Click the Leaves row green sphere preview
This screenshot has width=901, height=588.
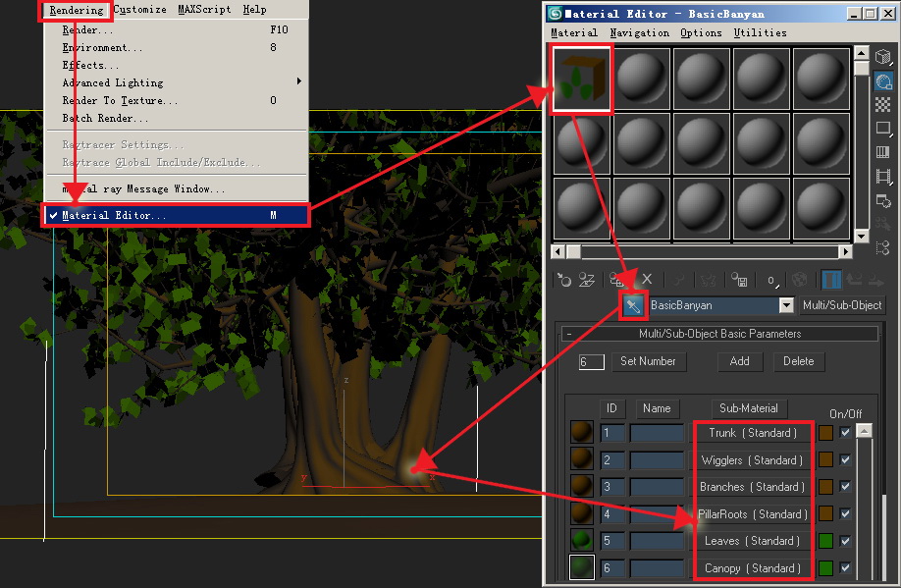(581, 540)
